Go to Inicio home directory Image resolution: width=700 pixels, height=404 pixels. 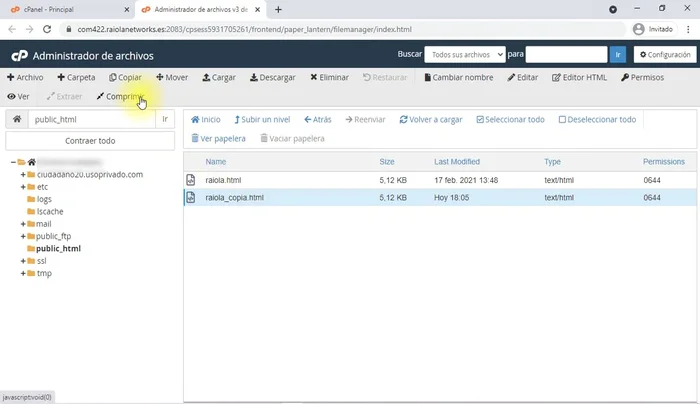206,120
